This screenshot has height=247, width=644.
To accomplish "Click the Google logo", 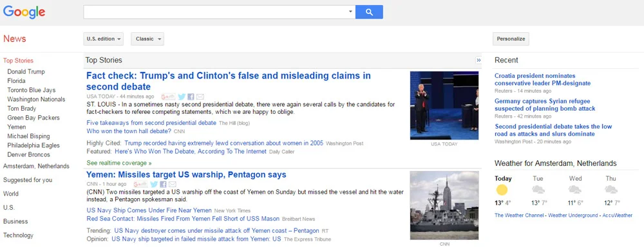I will point(24,12).
